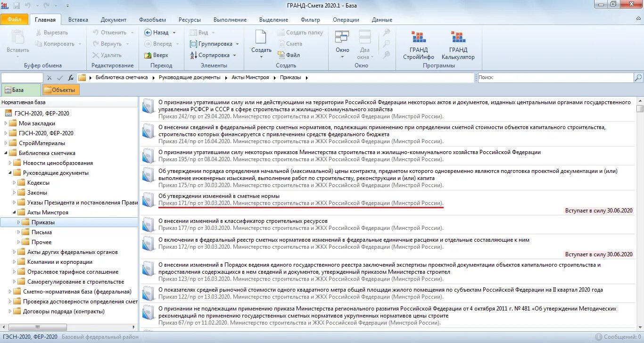Select Компании и корпорации folder

(x=60, y=262)
